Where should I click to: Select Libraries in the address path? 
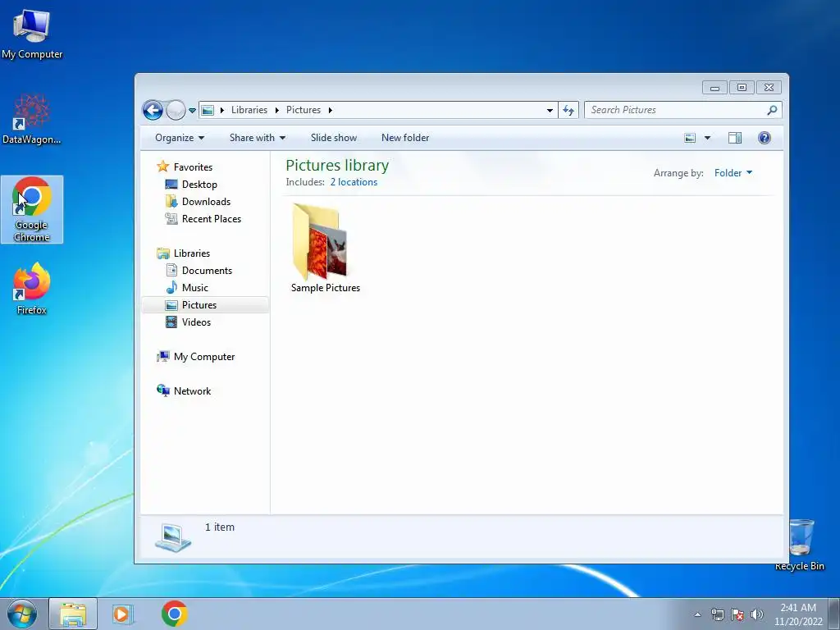(249, 110)
